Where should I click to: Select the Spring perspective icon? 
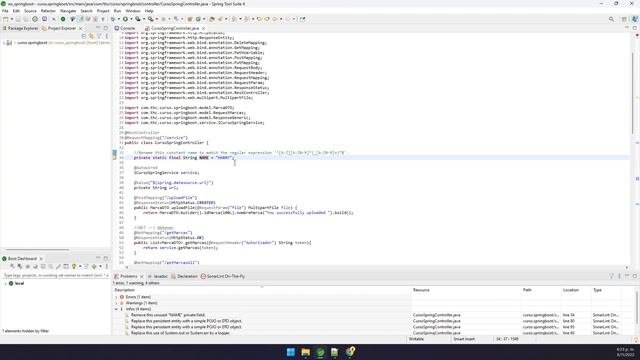(x=635, y=19)
